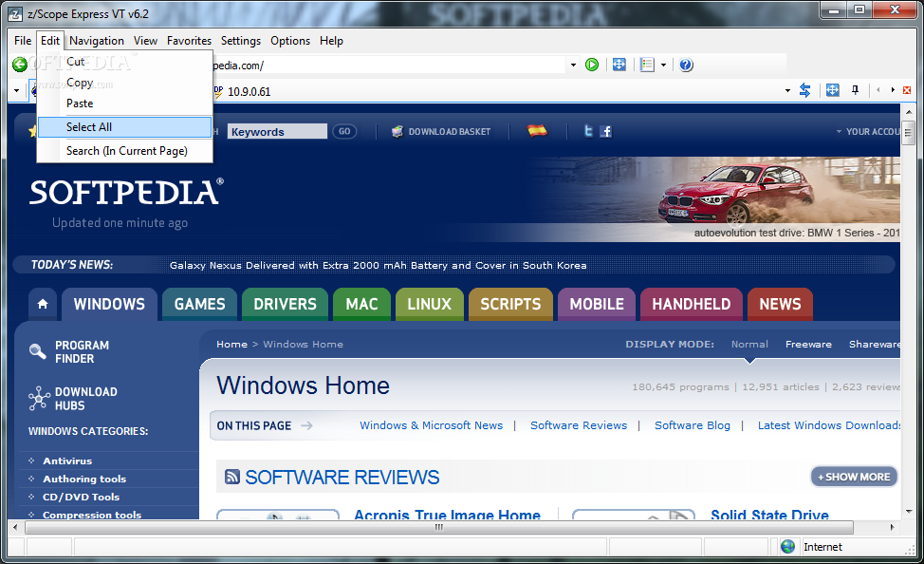Open the CD/DVD Tools category
This screenshot has height=564, width=924.
(x=81, y=497)
